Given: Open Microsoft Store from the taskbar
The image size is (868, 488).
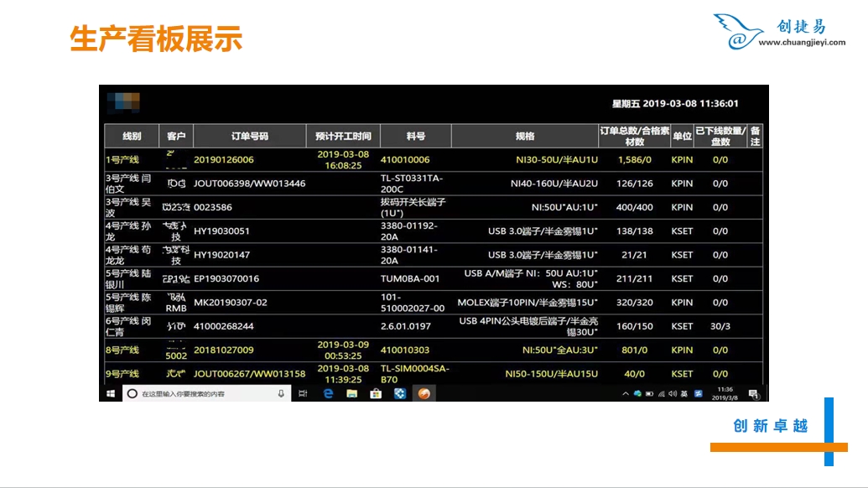Looking at the screenshot, I should click(x=376, y=393).
